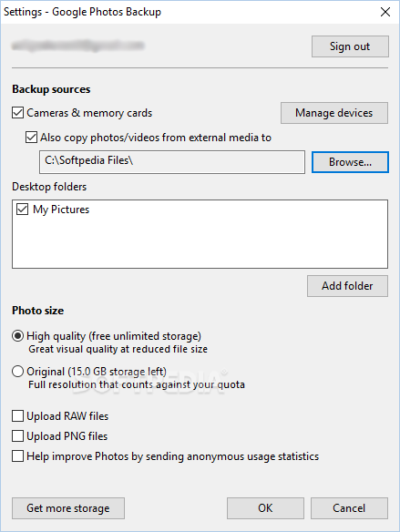Toggle Cameras & memory cards checkbox
The width and height of the screenshot is (400, 532).
[17, 113]
